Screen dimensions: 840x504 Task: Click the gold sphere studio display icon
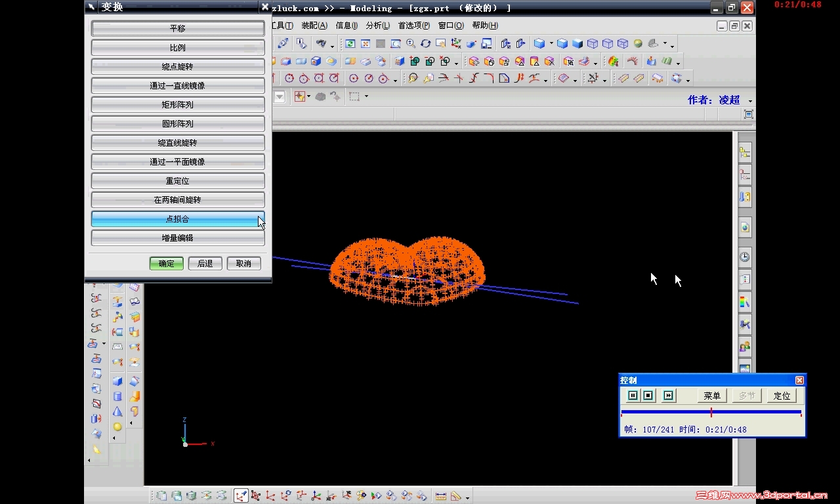coord(638,44)
